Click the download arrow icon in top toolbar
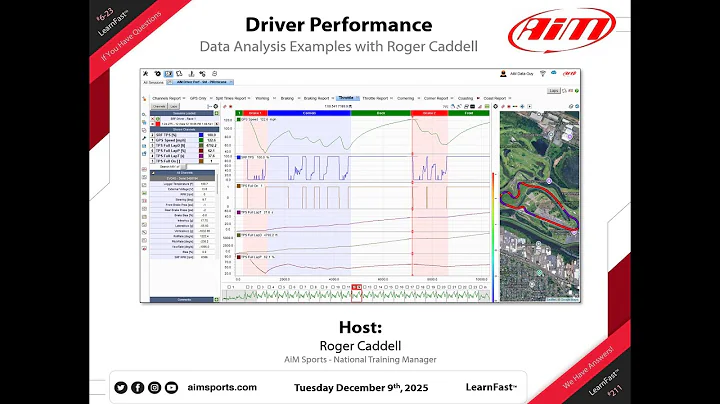This screenshot has width=720, height=404. 191,73
